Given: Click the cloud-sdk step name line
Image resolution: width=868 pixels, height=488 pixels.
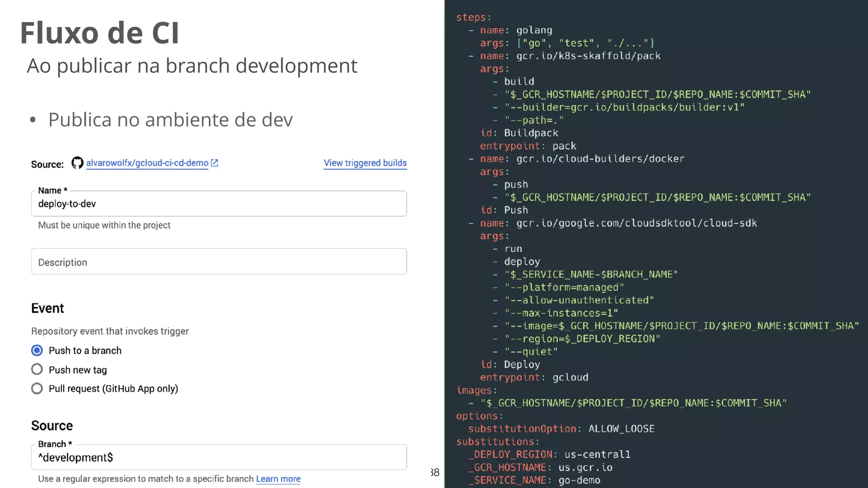Looking at the screenshot, I should [x=618, y=223].
